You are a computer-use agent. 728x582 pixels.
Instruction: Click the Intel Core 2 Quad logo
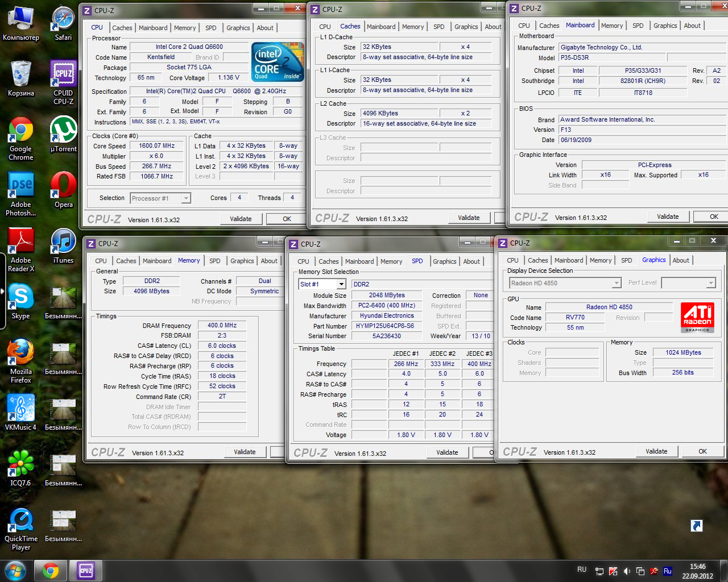click(x=278, y=62)
